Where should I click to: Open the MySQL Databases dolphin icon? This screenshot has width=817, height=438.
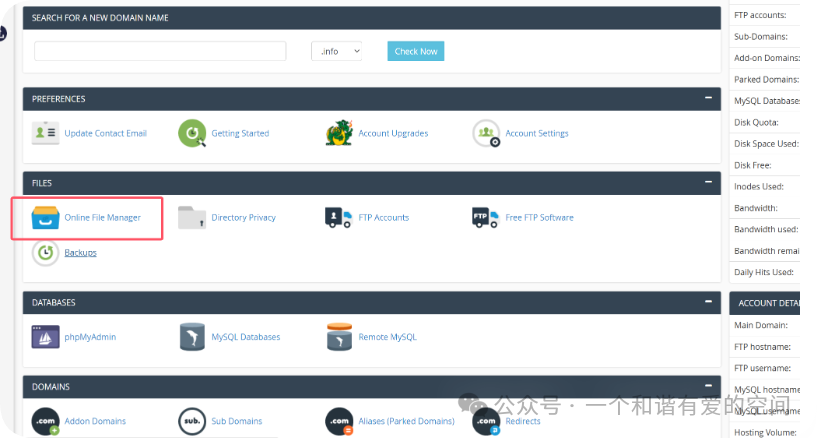192,337
